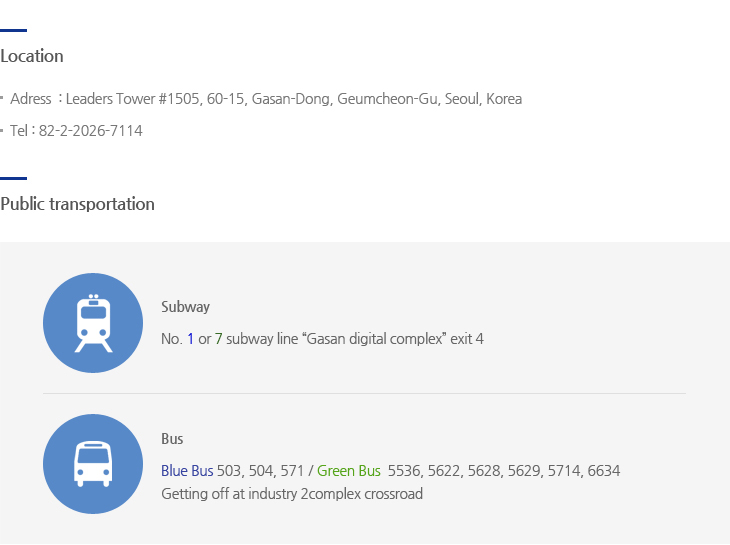Image resolution: width=730 pixels, height=545 pixels.
Task: Click the divider line between Subway and Bus
Action: (364, 393)
